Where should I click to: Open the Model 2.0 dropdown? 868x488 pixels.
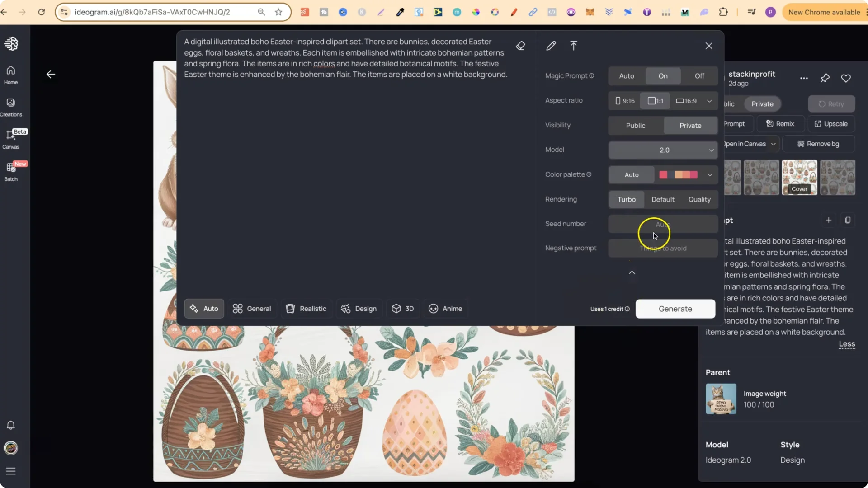(x=662, y=150)
